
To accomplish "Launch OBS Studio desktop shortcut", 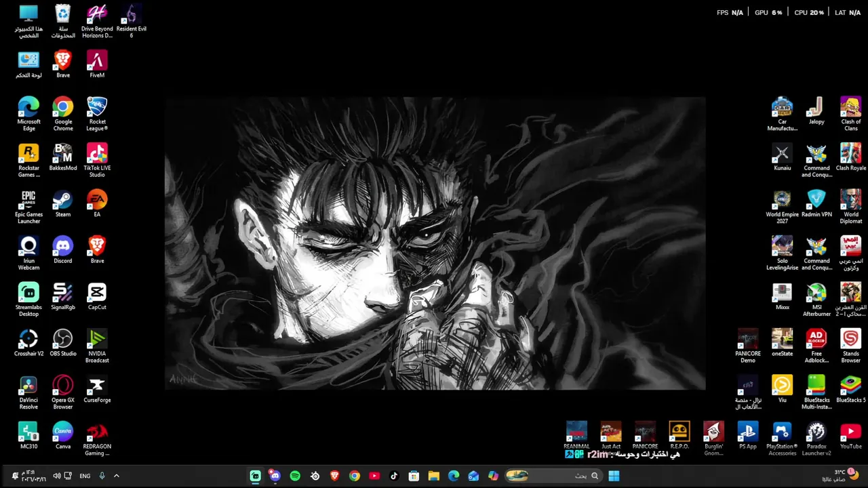I will [63, 342].
